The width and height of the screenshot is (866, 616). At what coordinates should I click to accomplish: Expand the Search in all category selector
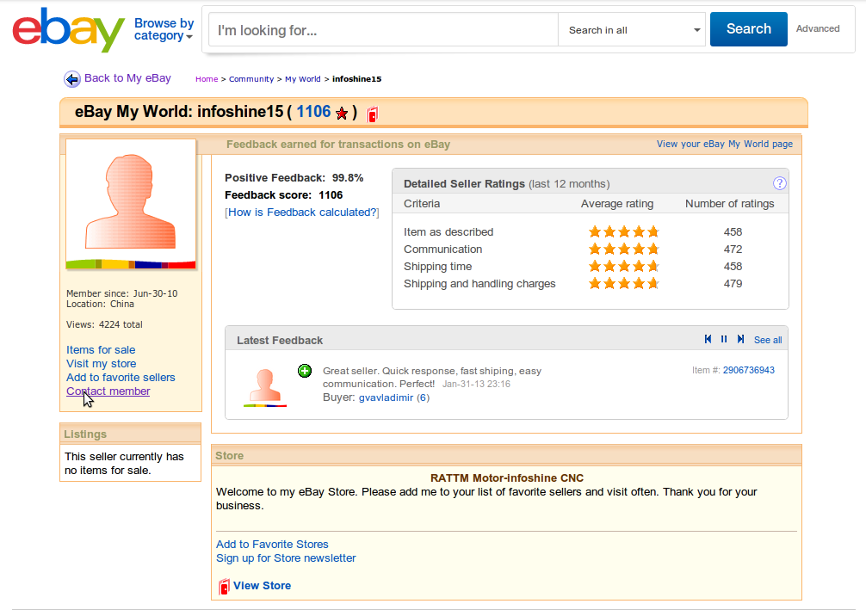(632, 30)
